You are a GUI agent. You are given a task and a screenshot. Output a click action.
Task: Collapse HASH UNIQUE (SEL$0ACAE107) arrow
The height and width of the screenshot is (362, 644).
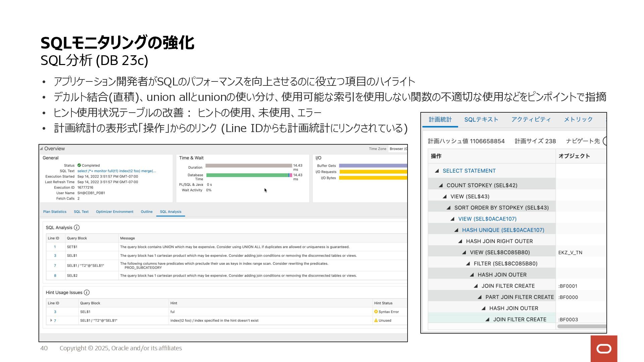click(456, 230)
